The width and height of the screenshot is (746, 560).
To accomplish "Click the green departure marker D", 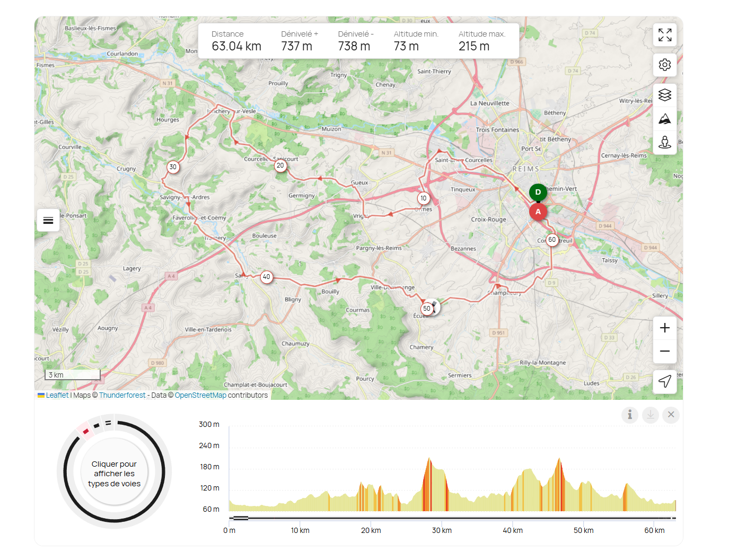I will 538,192.
